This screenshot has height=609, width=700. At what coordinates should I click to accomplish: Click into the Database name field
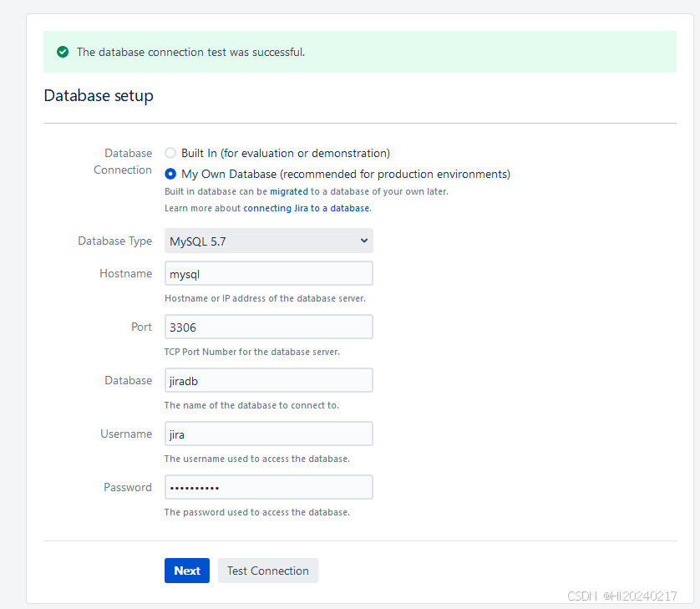pos(269,380)
